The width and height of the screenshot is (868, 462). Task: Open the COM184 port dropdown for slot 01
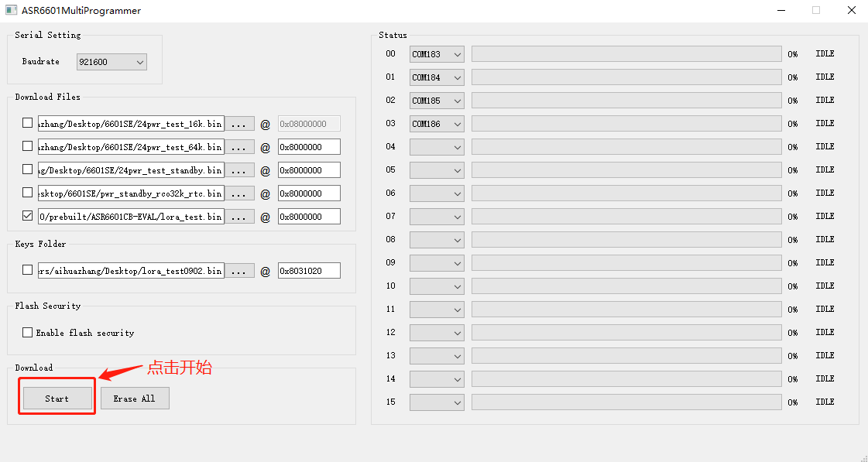[x=437, y=77]
